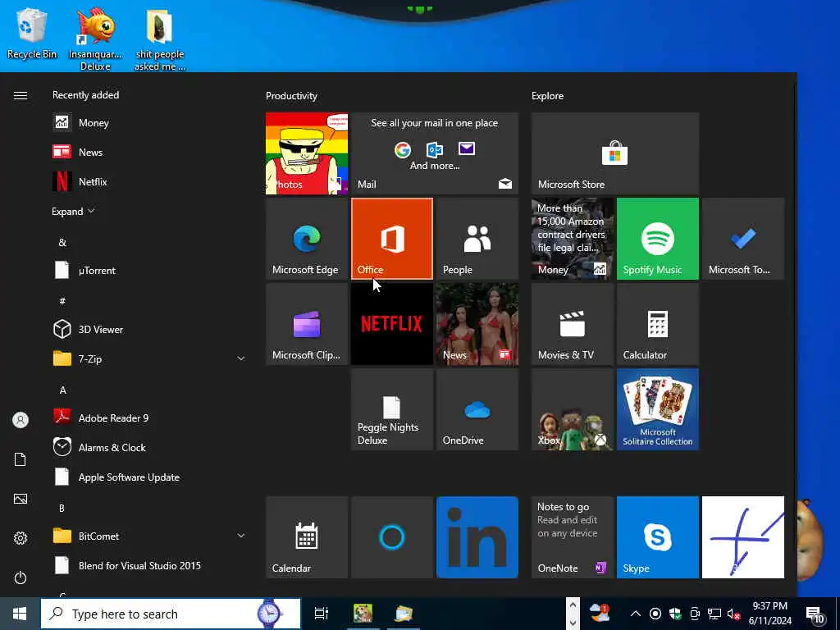Expand the Start menu hamburger navigation
The height and width of the screenshot is (630, 840).
coord(21,95)
